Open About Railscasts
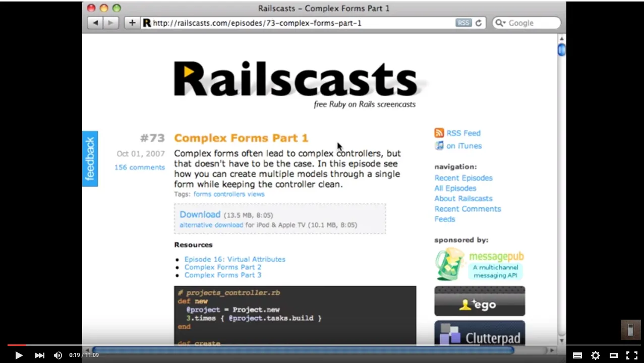Screen dimensions: 644x363 [463, 199]
